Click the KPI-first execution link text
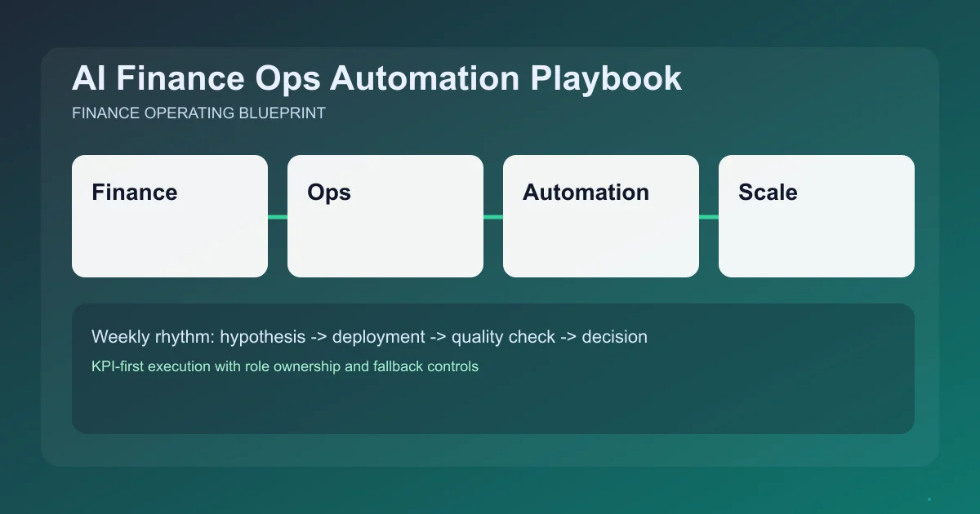The width and height of the screenshot is (980, 514). point(285,366)
